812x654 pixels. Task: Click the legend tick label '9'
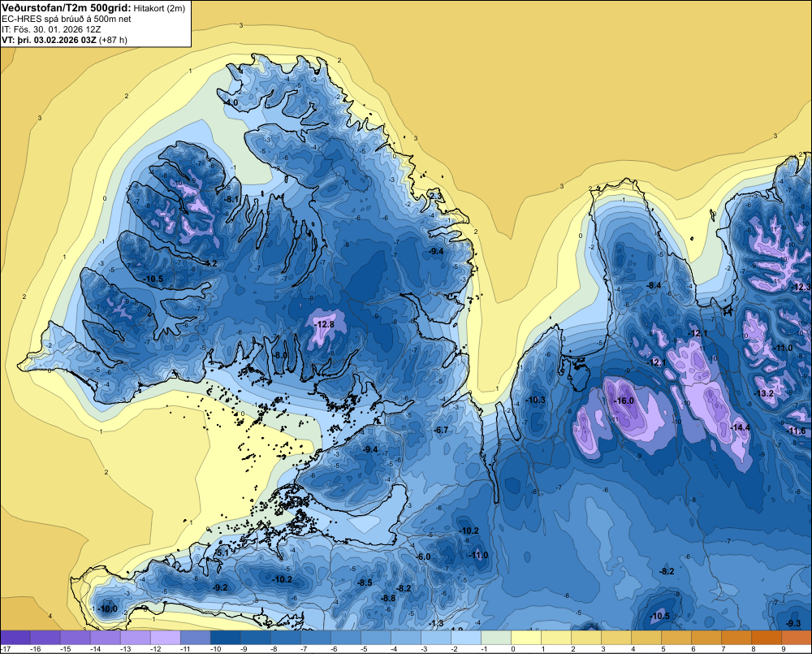tap(783, 649)
